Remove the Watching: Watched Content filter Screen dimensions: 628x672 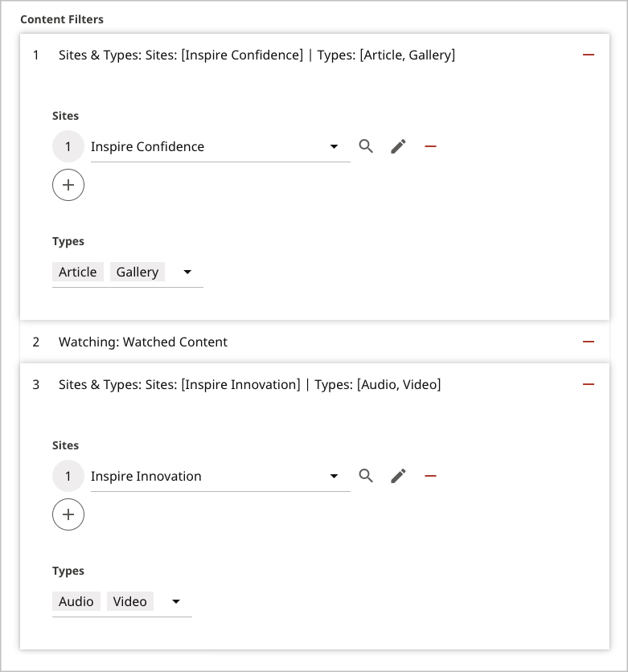click(x=588, y=342)
